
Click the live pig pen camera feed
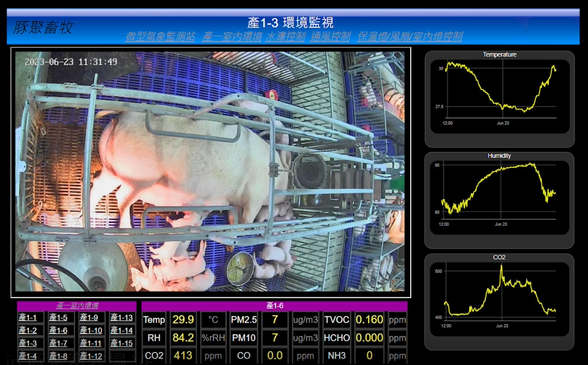pos(210,172)
